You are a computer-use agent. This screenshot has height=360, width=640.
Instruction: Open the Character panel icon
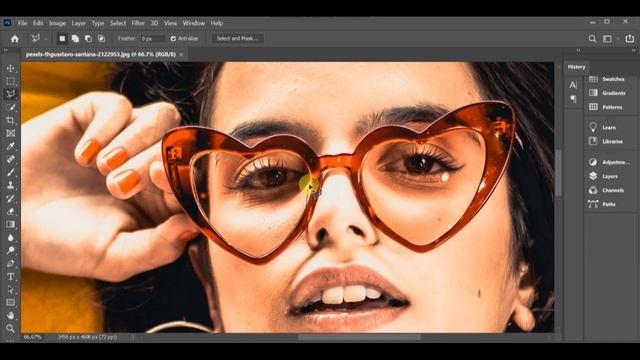[573, 85]
